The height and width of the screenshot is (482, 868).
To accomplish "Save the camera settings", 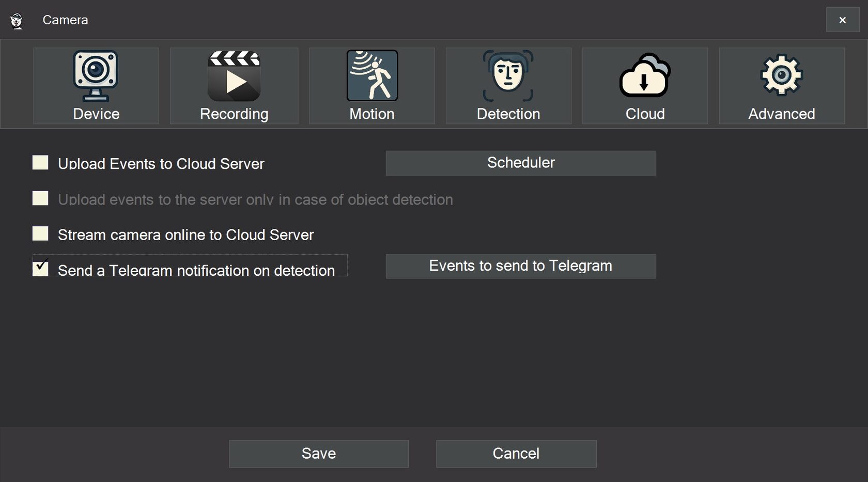I will pyautogui.click(x=319, y=454).
